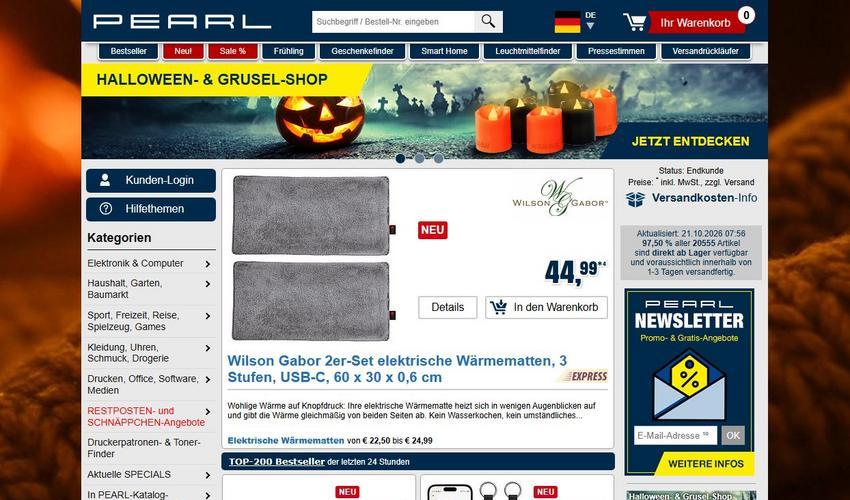Viewport: 850px width, 500px height.
Task: Click the newsletter envelope percent icon
Action: tap(689, 384)
